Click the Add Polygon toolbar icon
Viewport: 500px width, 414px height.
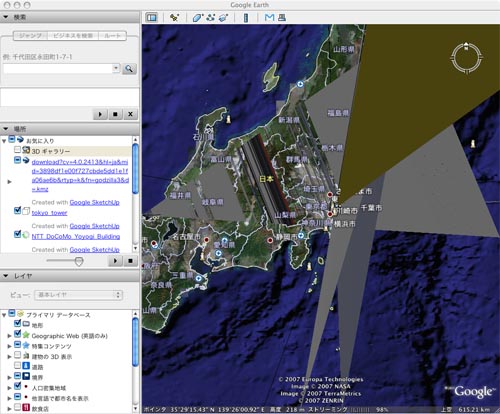(x=198, y=17)
